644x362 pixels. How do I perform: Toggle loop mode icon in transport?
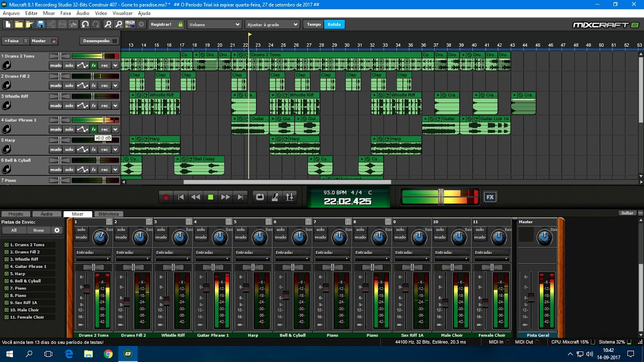tap(260, 197)
